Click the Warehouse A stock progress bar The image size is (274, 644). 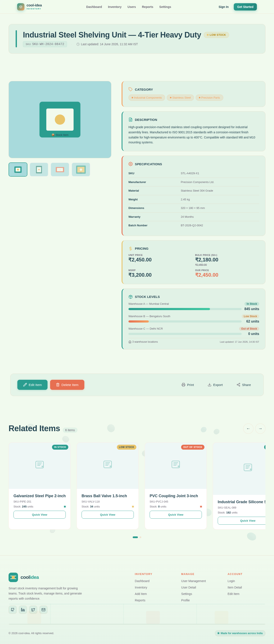(x=185, y=309)
